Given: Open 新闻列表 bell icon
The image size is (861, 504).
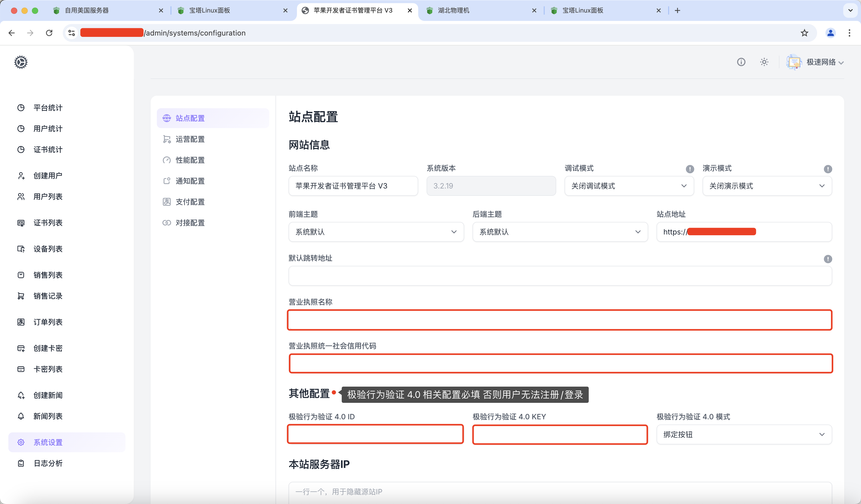Looking at the screenshot, I should pyautogui.click(x=21, y=416).
